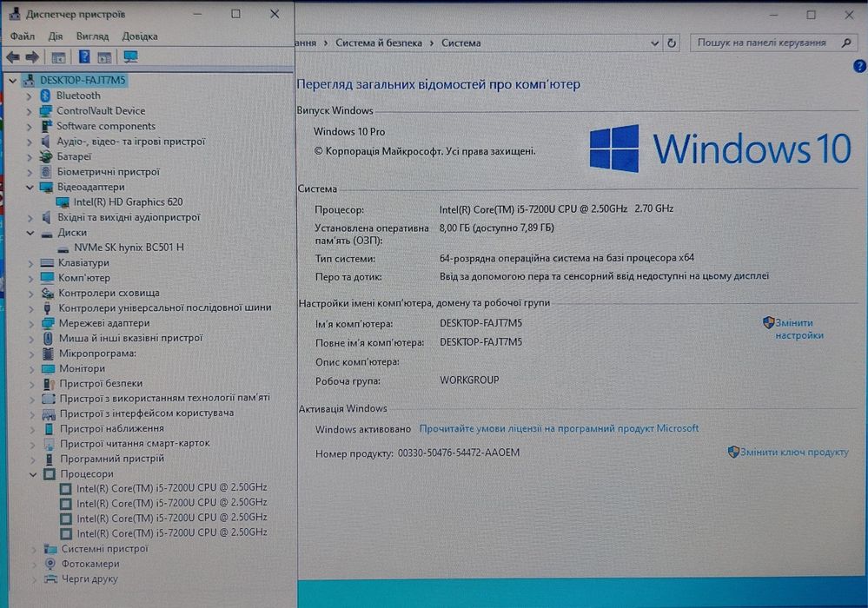
Task: Select Аудіо-, відео- та ігрові пристрої
Action: 130,142
